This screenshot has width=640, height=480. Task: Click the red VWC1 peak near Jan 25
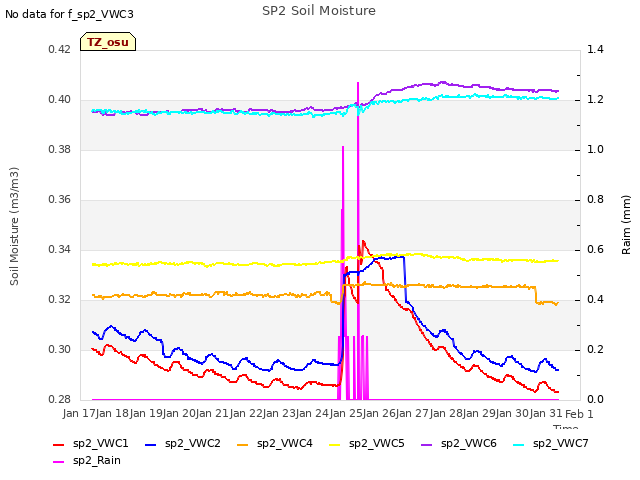pyautogui.click(x=363, y=241)
